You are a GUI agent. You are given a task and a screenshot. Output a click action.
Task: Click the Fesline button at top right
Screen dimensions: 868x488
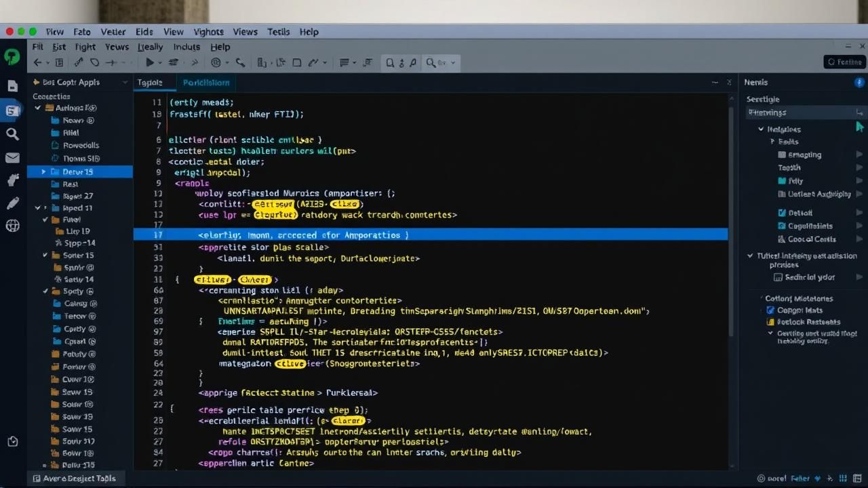(844, 62)
